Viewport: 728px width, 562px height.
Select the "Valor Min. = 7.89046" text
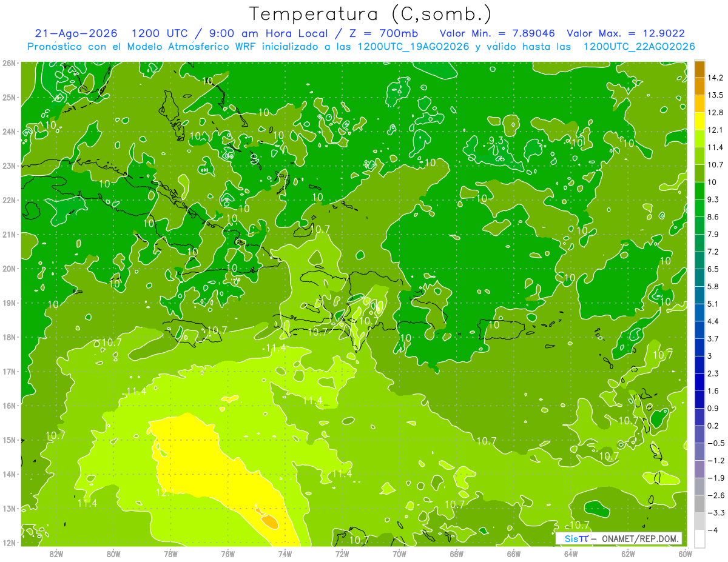(x=497, y=33)
